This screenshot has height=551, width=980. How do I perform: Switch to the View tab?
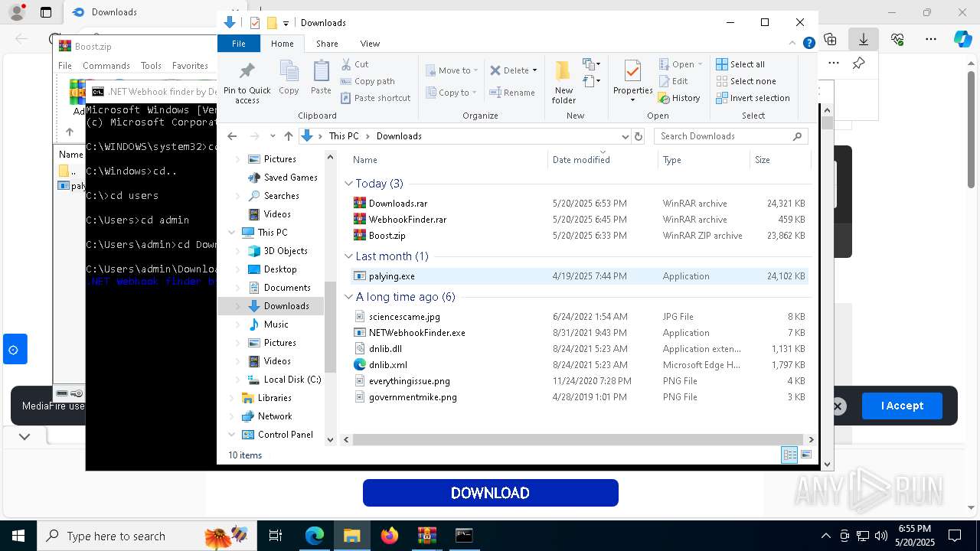370,44
